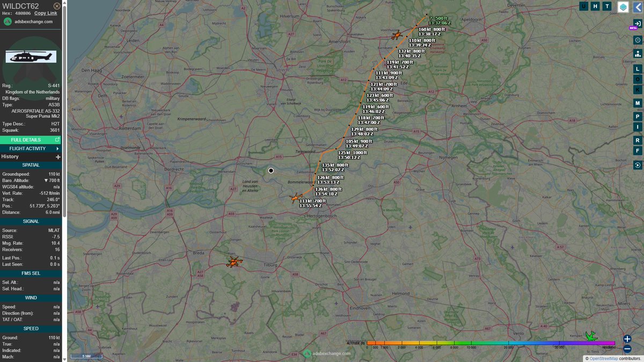Screen dimensions: 644x362
Task: Close the WILDCT62 aircraft info panel
Action: tap(57, 6)
